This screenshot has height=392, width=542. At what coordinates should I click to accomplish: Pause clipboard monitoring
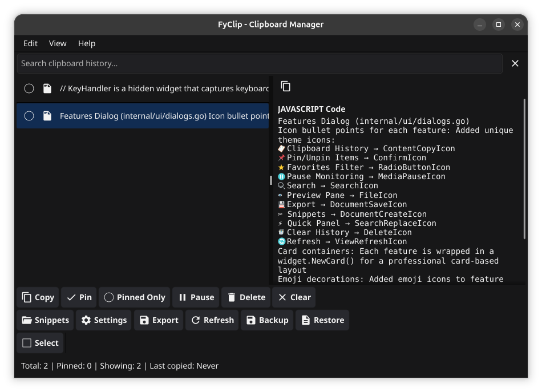(196, 297)
